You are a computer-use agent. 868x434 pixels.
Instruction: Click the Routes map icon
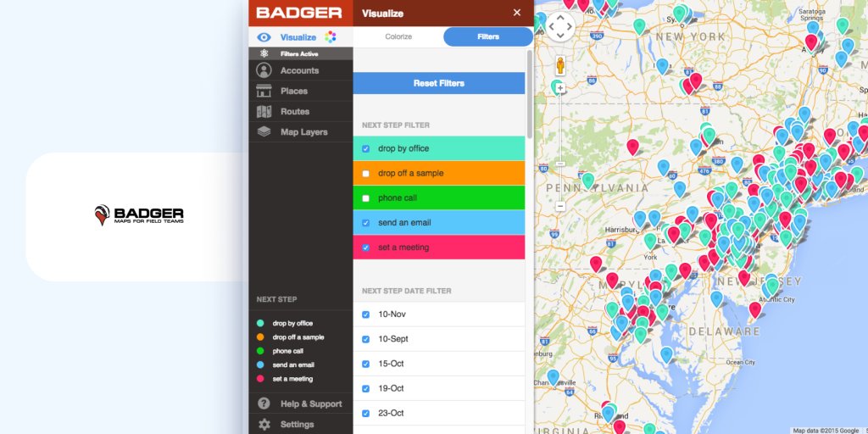pos(264,111)
